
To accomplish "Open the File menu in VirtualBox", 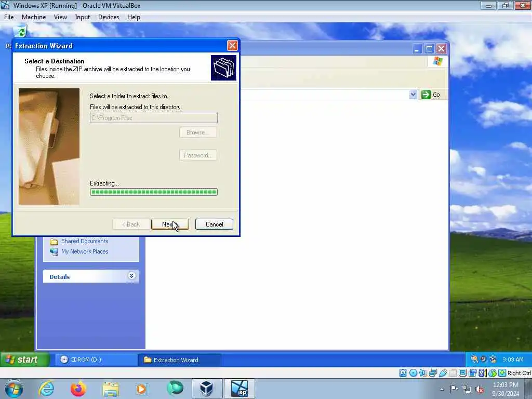I will coord(9,17).
